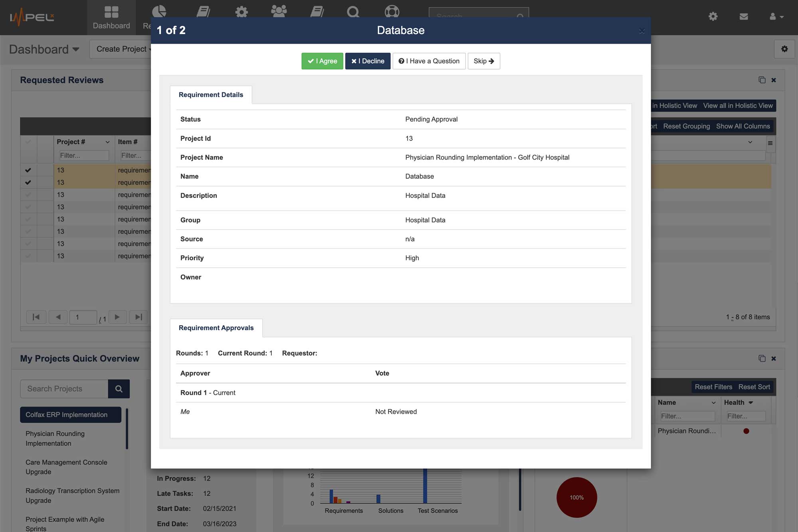Open the My Projects Quick Overview expander
The width and height of the screenshot is (798, 532).
(x=79, y=359)
